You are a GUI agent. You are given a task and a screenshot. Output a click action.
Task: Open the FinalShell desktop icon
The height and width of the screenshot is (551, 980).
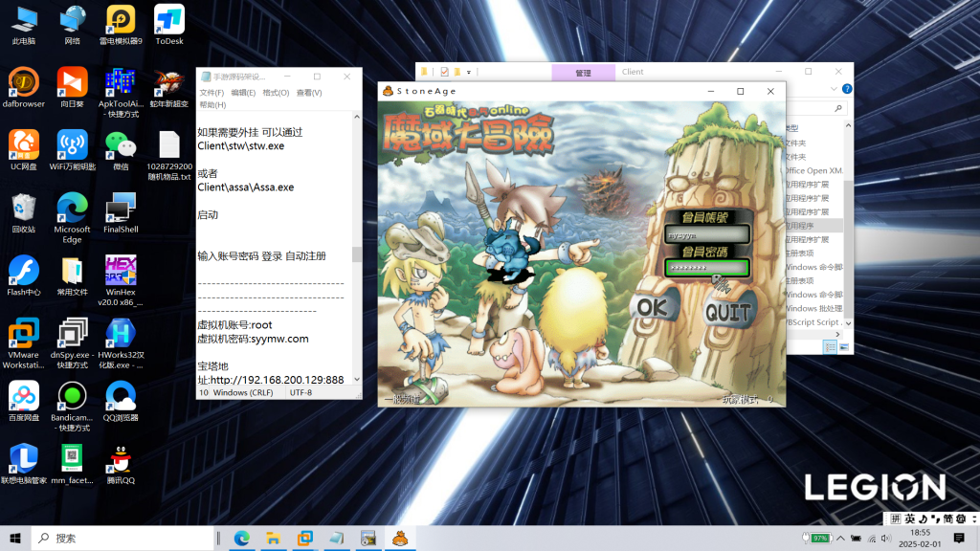tap(121, 212)
